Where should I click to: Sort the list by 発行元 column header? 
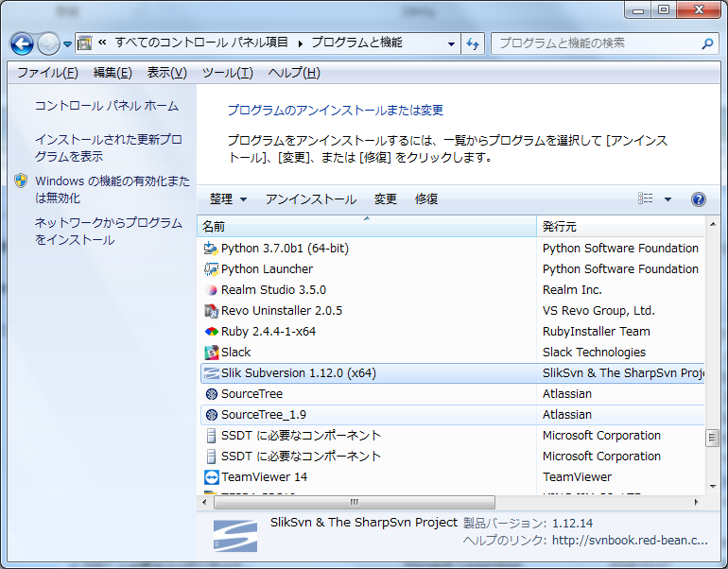619,227
